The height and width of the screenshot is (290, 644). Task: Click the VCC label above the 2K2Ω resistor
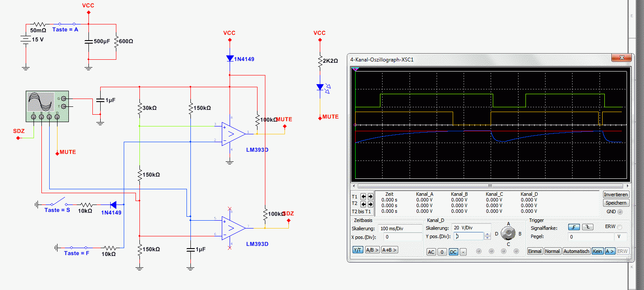click(x=319, y=33)
